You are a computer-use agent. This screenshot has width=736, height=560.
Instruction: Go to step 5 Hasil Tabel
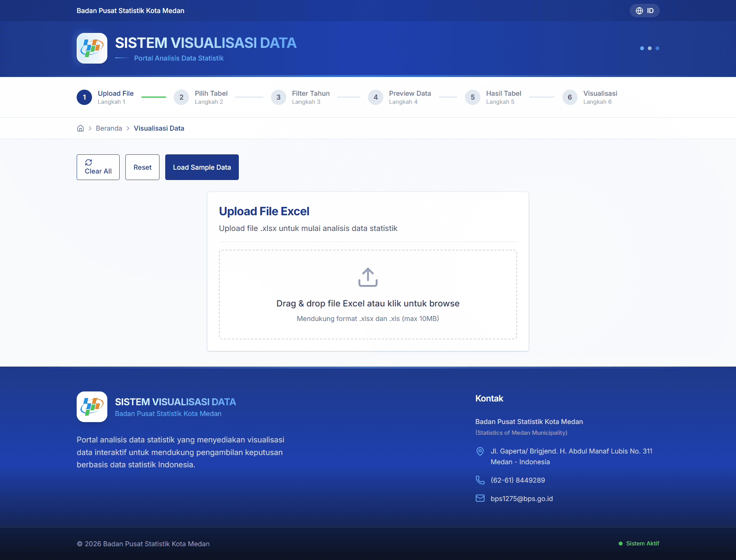pos(493,97)
